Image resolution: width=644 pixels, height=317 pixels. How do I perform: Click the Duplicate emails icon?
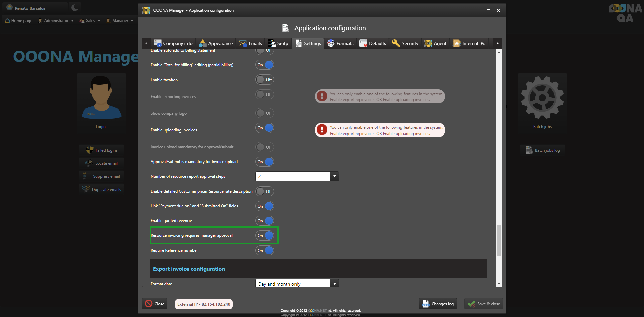86,190
